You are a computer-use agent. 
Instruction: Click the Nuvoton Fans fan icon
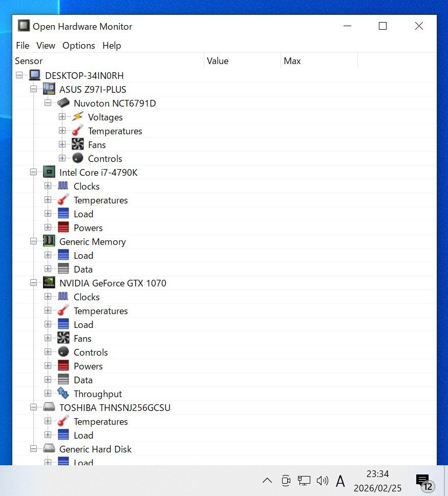click(x=77, y=144)
